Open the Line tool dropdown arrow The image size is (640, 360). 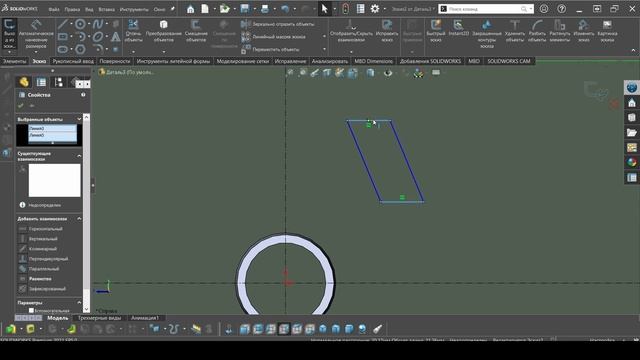71,24
